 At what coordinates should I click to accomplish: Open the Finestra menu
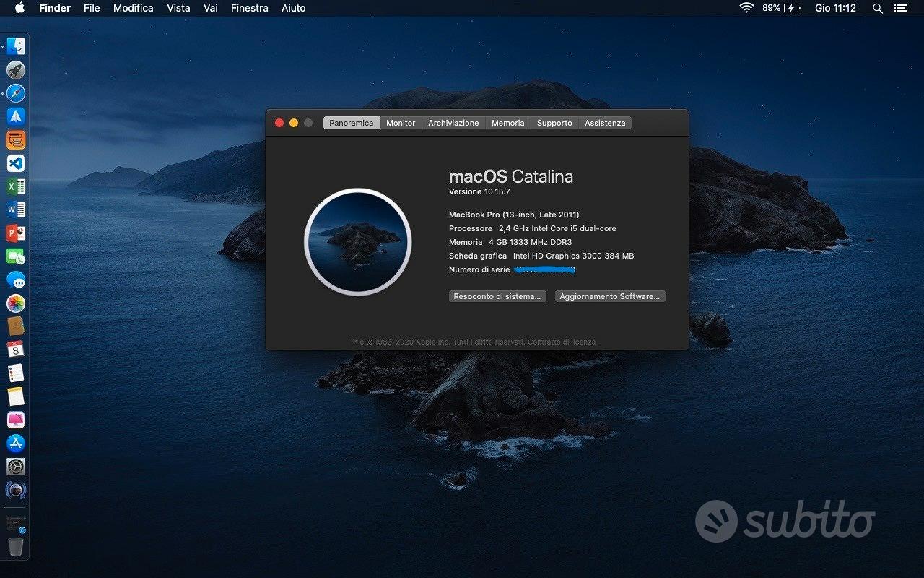click(250, 8)
